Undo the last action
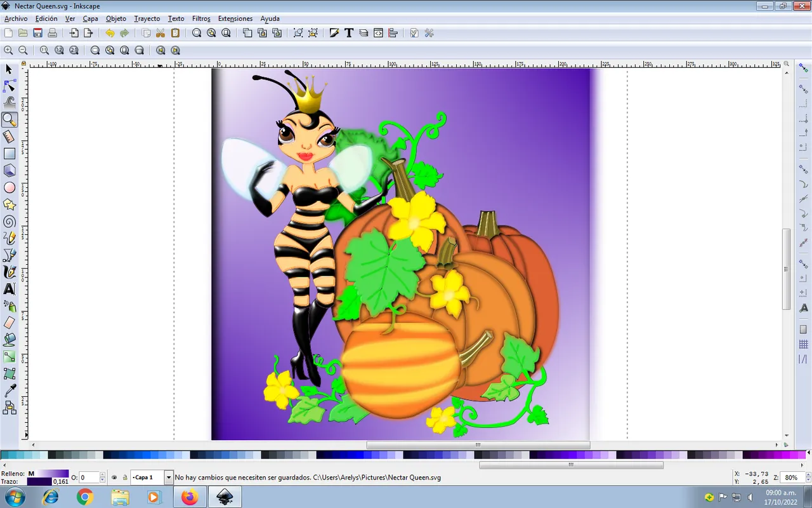The height and width of the screenshot is (508, 812). coord(110,33)
